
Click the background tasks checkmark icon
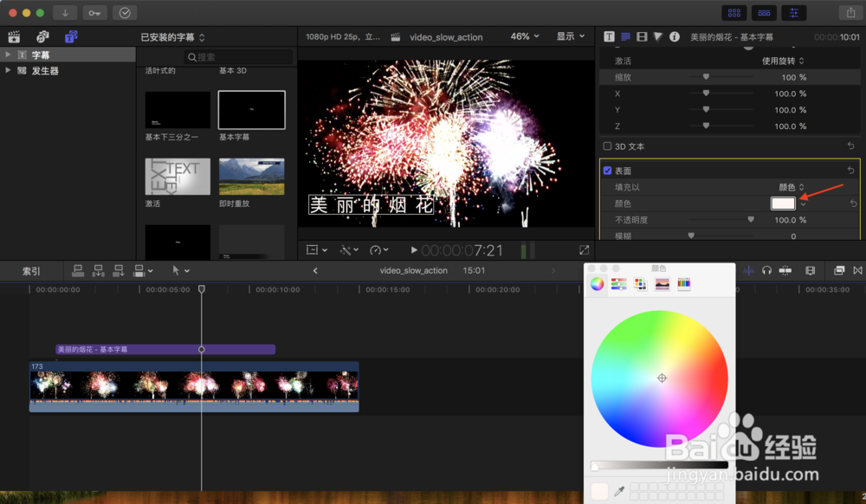(x=125, y=13)
